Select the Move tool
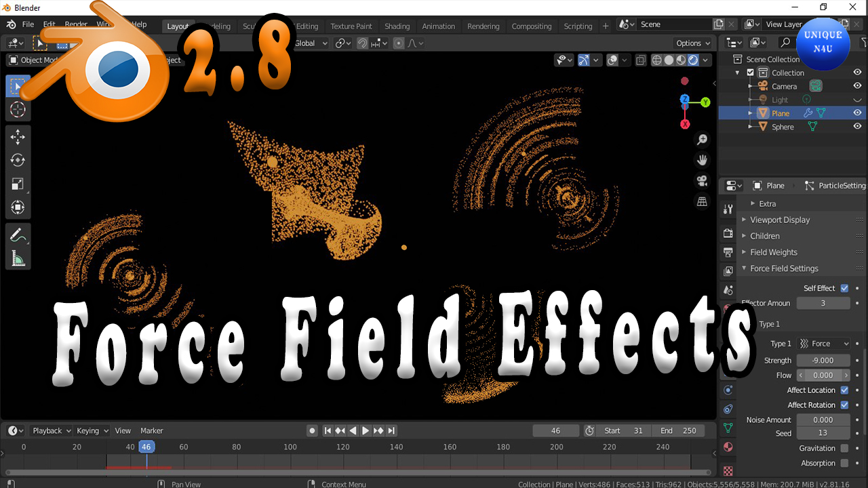The image size is (868, 488). pyautogui.click(x=18, y=136)
